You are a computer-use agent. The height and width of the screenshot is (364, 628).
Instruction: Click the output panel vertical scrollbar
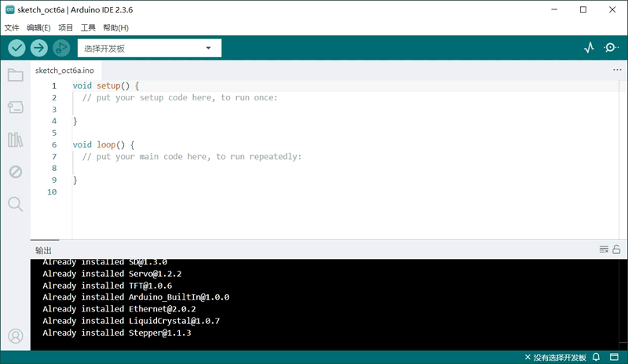(623, 304)
